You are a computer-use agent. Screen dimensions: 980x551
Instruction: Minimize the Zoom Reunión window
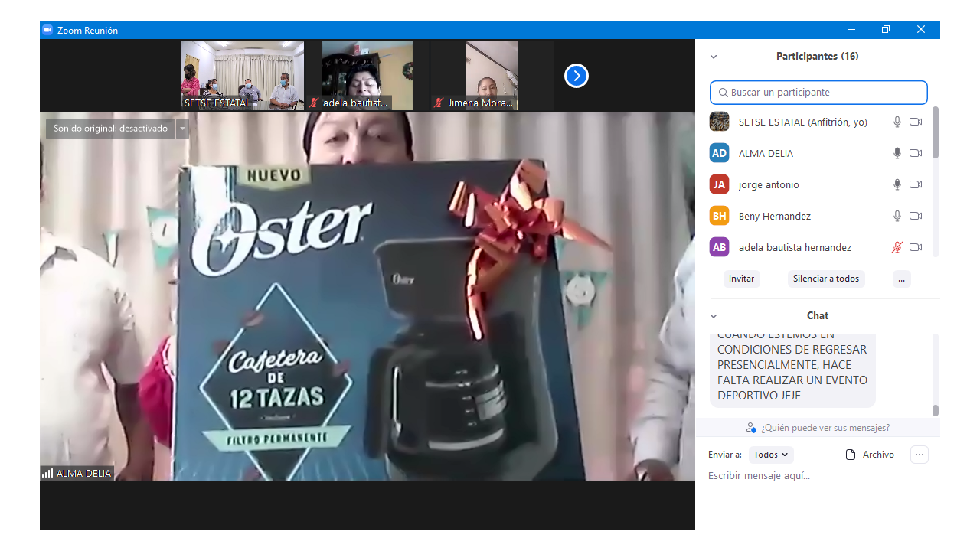(851, 30)
